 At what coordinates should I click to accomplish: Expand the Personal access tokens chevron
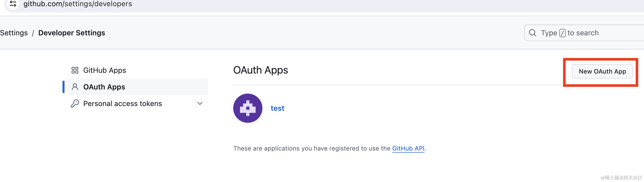point(200,103)
